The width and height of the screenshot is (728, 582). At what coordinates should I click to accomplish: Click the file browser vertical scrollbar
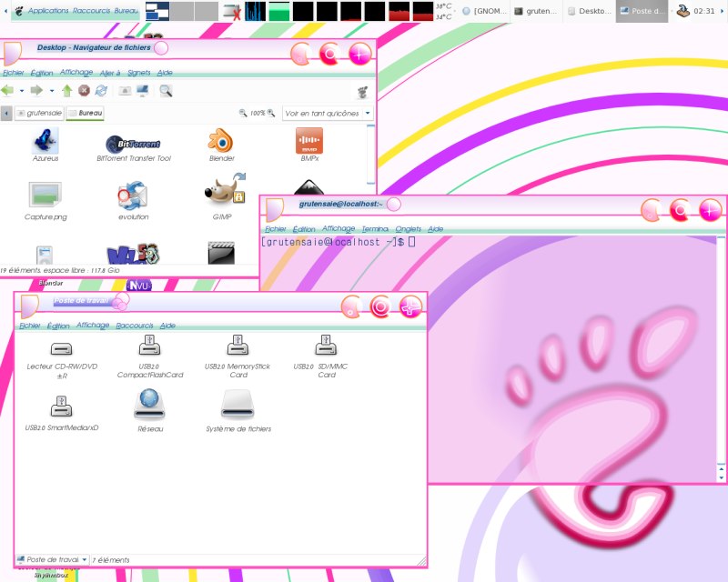coord(370,154)
